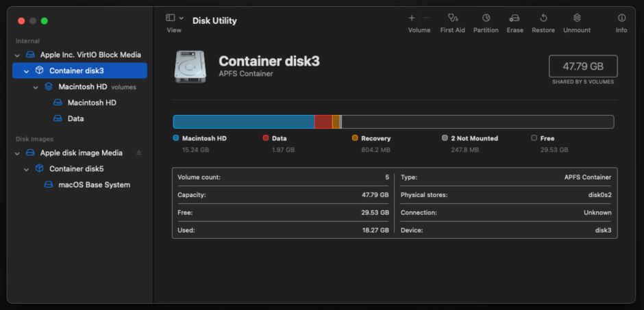Select macOS Base System volume
Image resolution: width=644 pixels, height=310 pixels.
[x=94, y=185]
